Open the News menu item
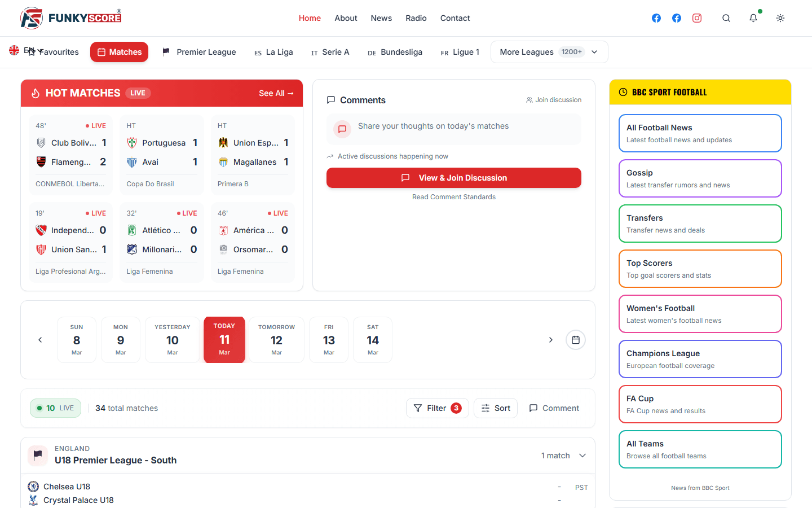This screenshot has height=508, width=812. (x=381, y=18)
